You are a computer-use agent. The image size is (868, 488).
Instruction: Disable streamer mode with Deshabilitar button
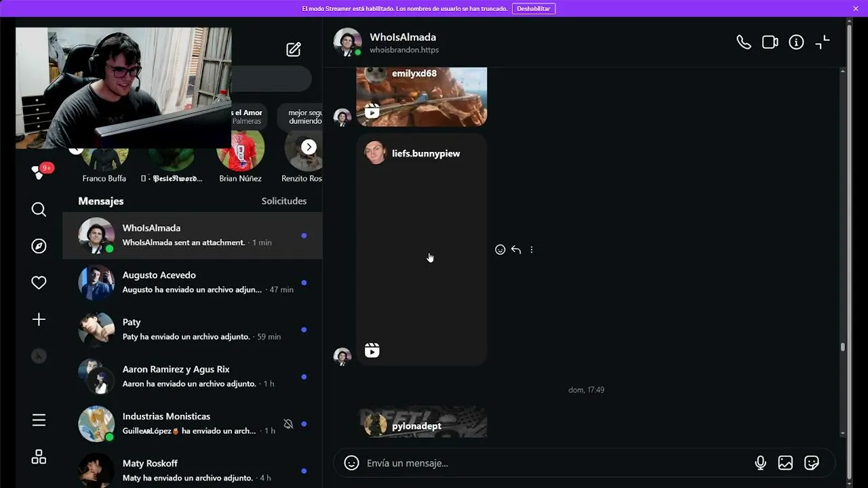[534, 8]
